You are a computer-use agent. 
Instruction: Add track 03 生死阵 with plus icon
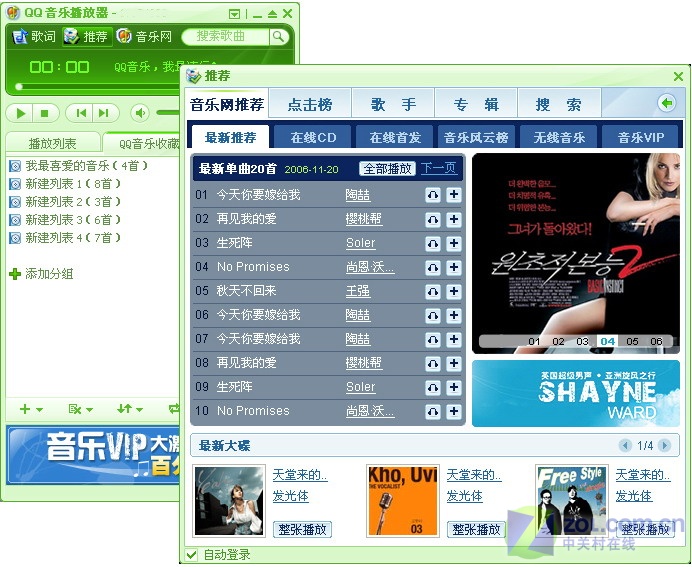coord(454,243)
